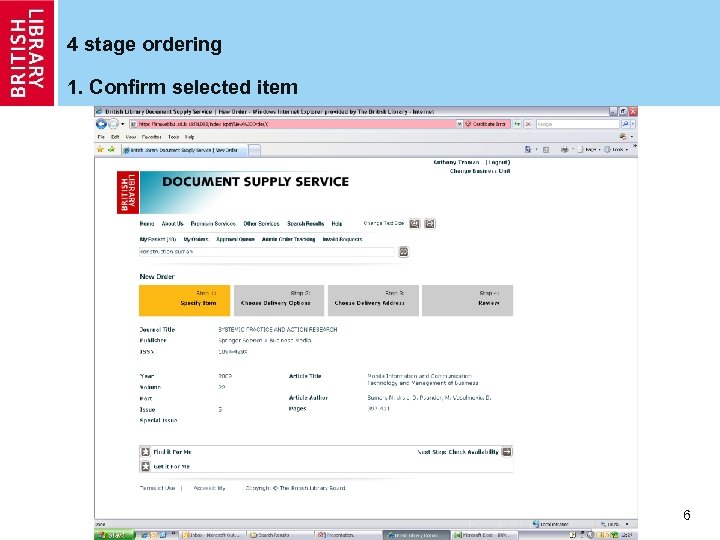This screenshot has width=720, height=540.
Task: Click the Windows Start button
Action: pos(115,535)
